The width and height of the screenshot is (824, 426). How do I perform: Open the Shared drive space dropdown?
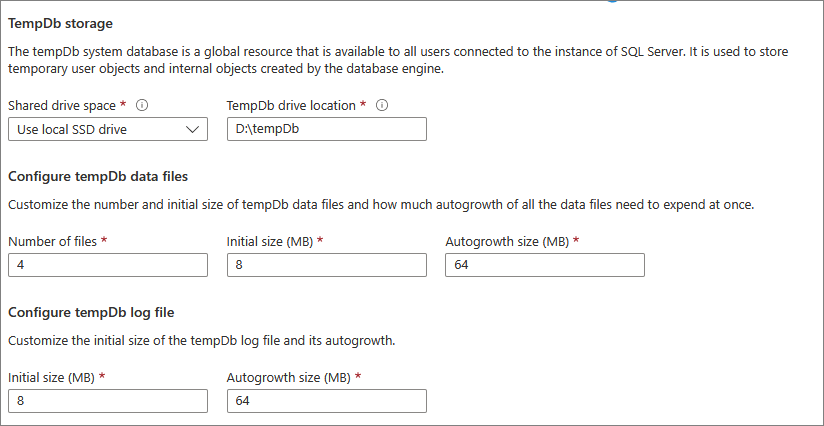pos(107,129)
